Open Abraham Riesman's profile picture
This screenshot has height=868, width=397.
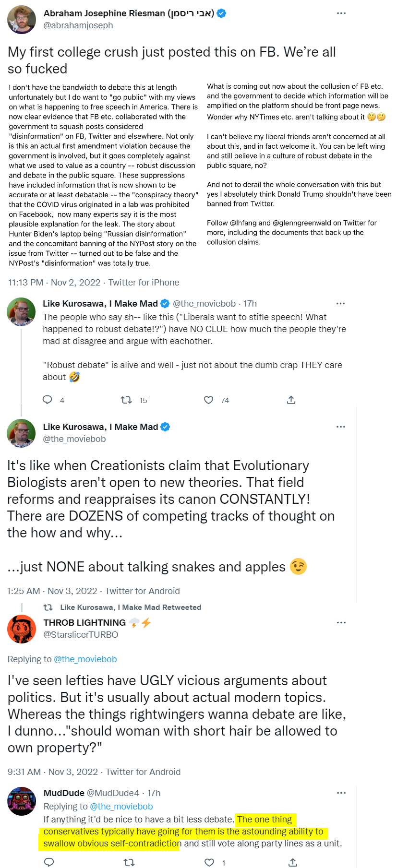22,19
